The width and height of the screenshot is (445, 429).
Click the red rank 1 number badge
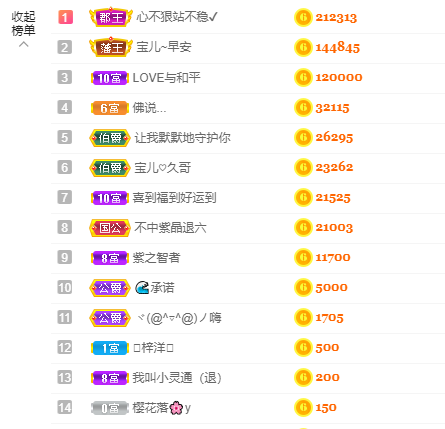65,17
